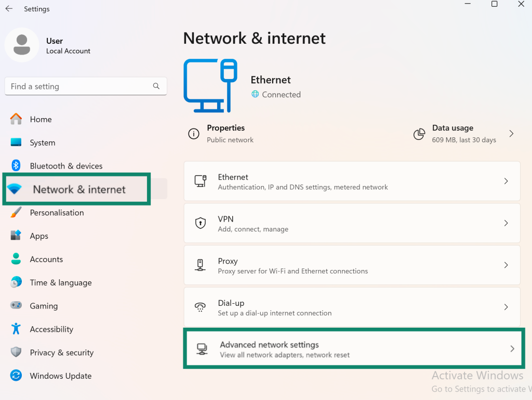Open the Accounts section
Image resolution: width=532 pixels, height=400 pixels.
(45, 259)
